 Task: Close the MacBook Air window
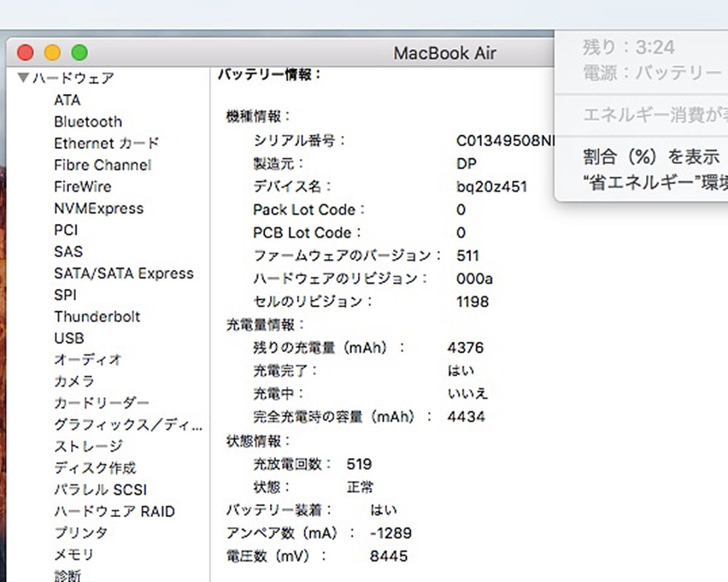pos(25,53)
